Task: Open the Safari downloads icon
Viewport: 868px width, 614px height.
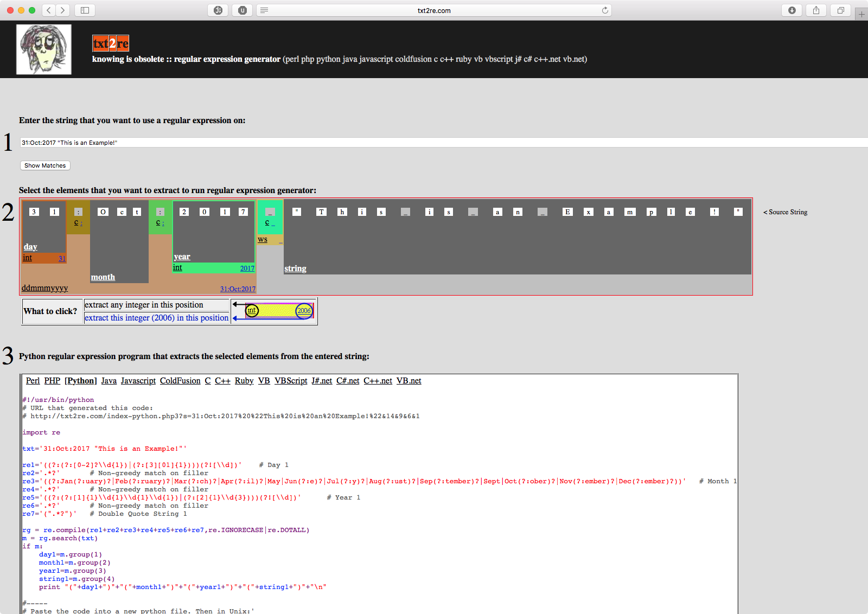Action: [792, 10]
